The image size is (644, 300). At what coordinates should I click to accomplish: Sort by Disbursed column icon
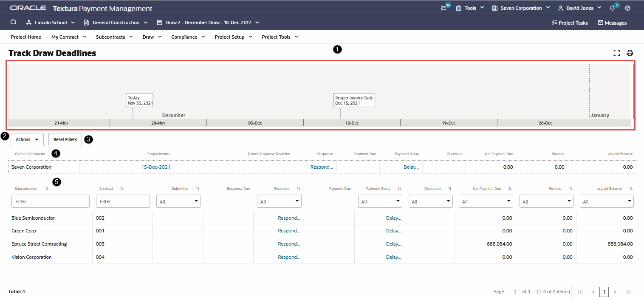(x=449, y=189)
